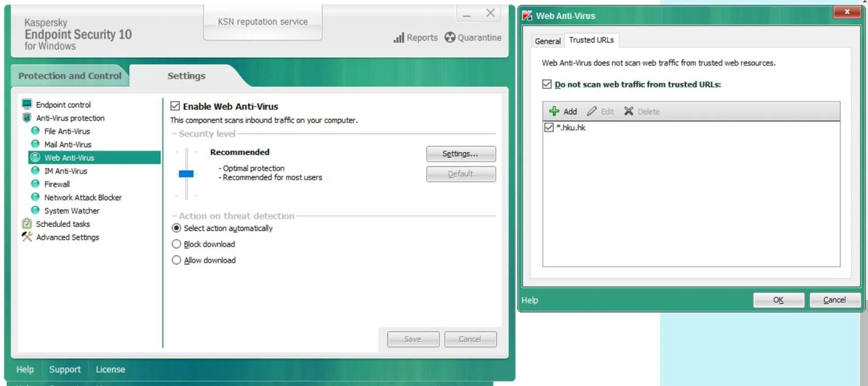The height and width of the screenshot is (386, 868).
Task: Select System Watcher in tree
Action: click(72, 211)
